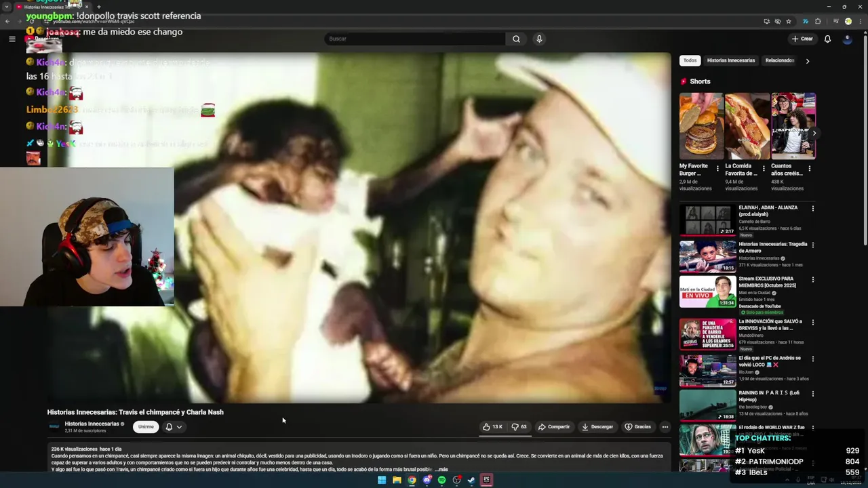Open options for Cuantos años creéis short
Image resolution: width=868 pixels, height=488 pixels.
810,168
